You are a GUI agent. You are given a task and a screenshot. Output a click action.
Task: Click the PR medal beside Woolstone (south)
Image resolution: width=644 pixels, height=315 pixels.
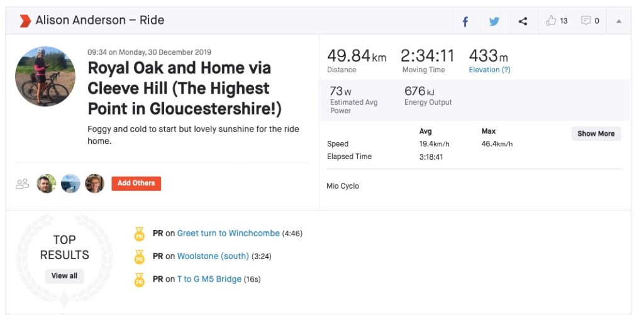click(x=140, y=257)
